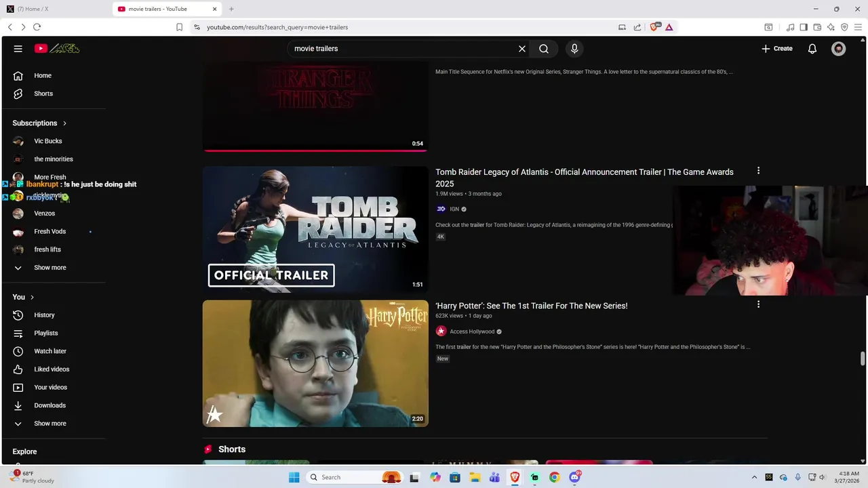Open the minorities subscription channel

pos(54,159)
